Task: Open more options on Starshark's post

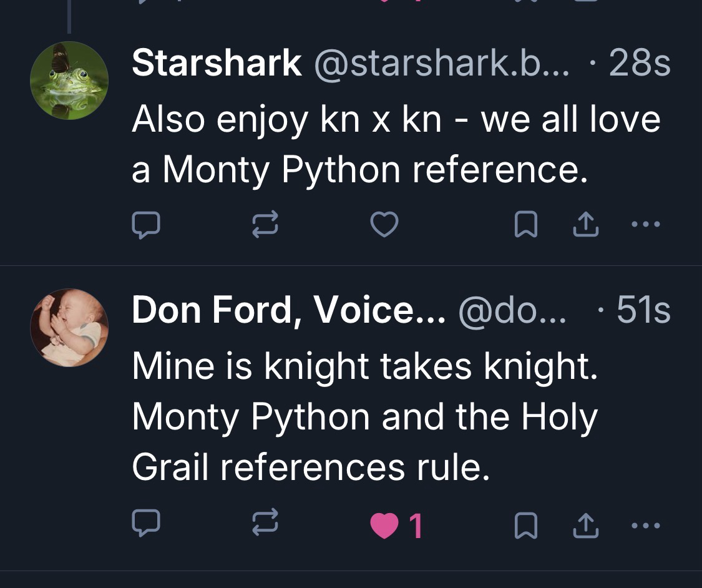Action: (645, 223)
